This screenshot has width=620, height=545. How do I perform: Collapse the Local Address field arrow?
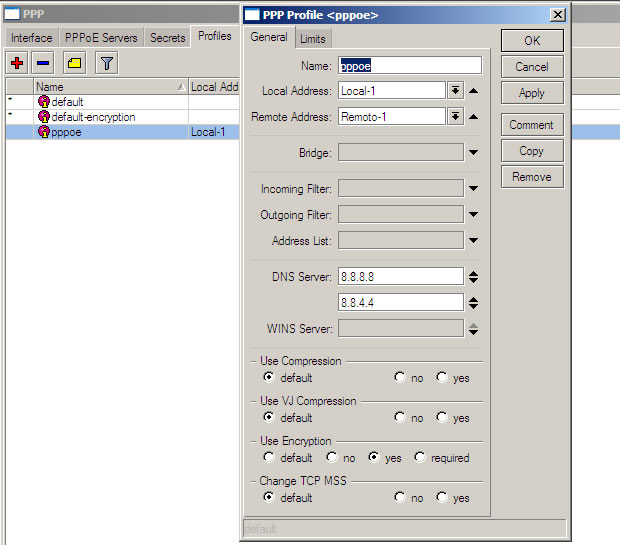[x=473, y=91]
